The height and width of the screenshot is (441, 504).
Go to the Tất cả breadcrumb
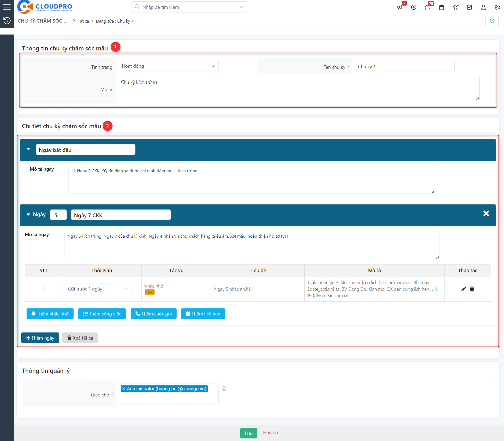pyautogui.click(x=83, y=21)
